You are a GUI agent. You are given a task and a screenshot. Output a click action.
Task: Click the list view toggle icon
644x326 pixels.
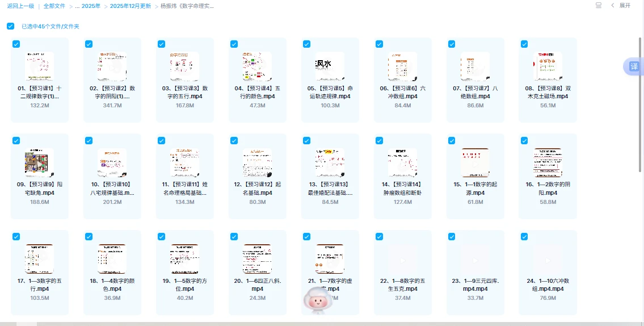tap(599, 5)
